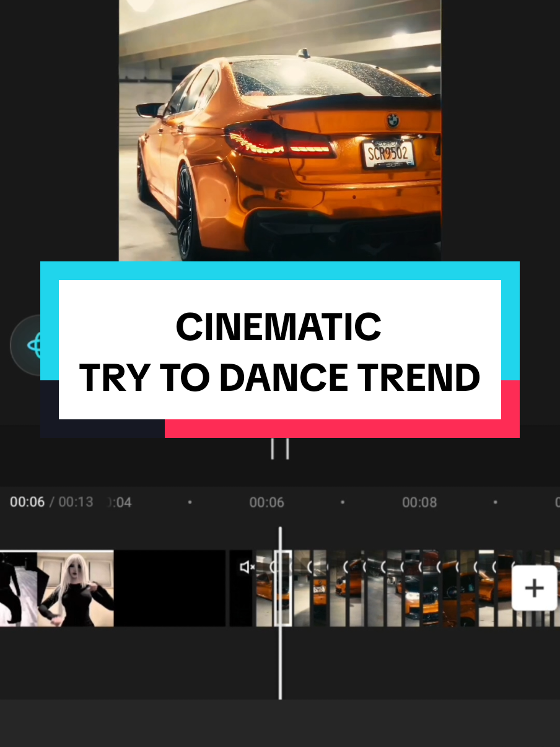Image resolution: width=560 pixels, height=747 pixels.
Task: Tap the orange BMW video preview
Action: tap(280, 130)
